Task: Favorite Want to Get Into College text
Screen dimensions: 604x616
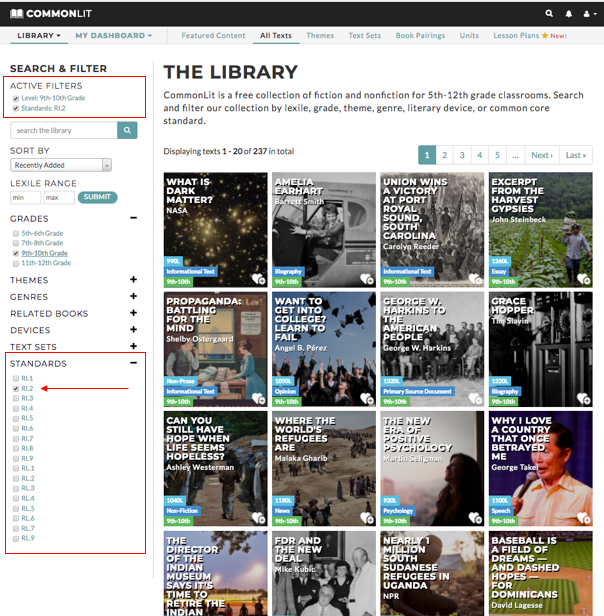Action: [367, 398]
